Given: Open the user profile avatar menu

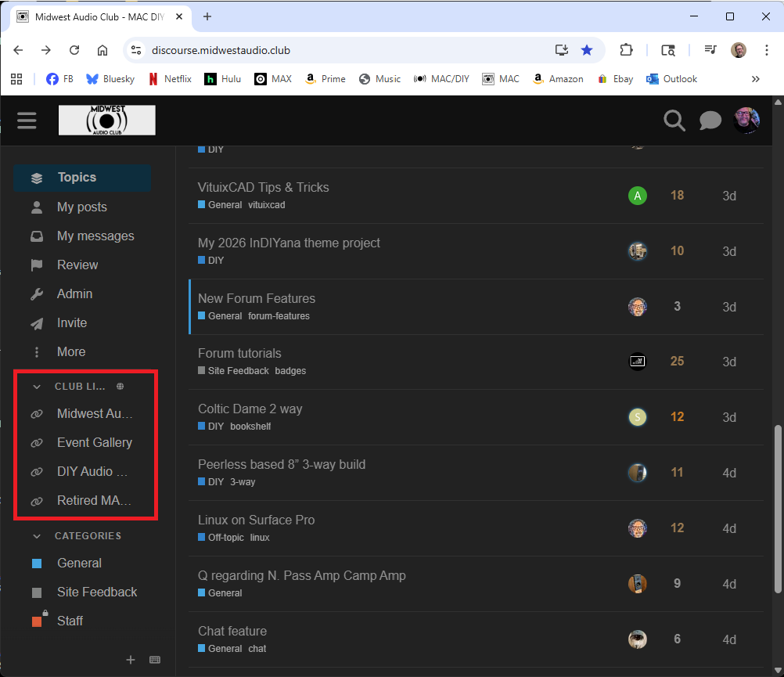Looking at the screenshot, I should coord(746,121).
